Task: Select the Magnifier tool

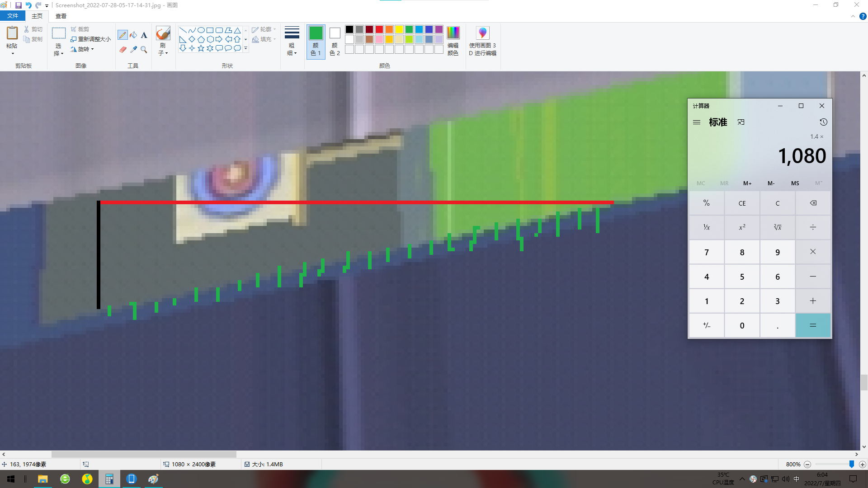Action: 144,50
